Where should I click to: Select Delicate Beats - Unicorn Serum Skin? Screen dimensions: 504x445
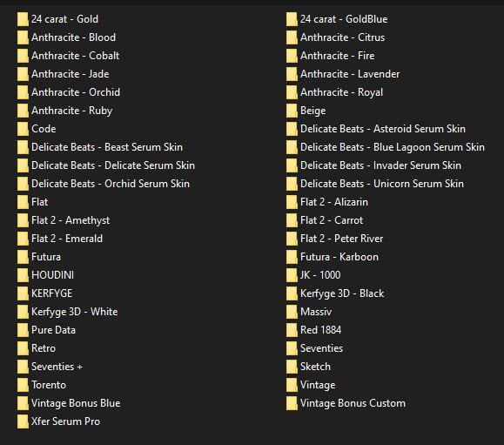coord(382,184)
